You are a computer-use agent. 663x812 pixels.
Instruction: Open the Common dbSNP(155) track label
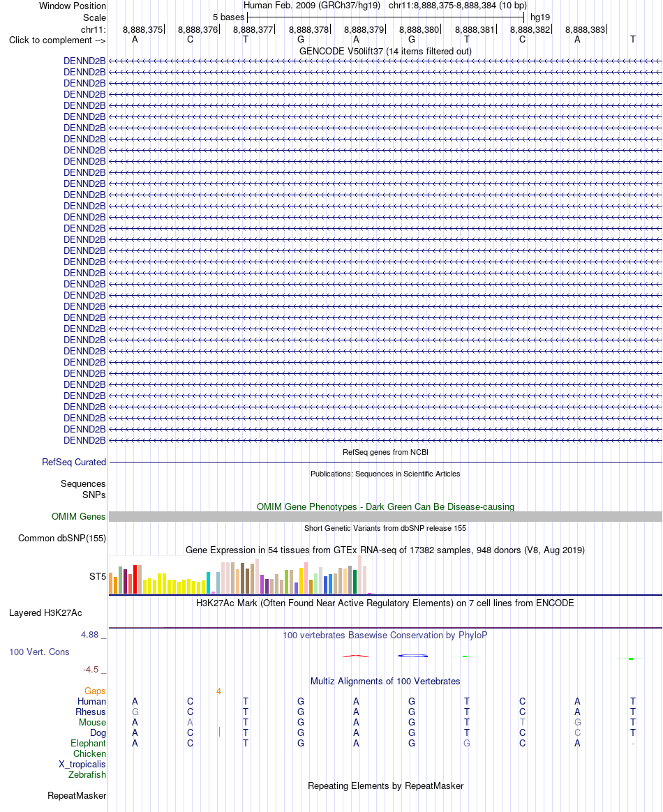point(61,538)
